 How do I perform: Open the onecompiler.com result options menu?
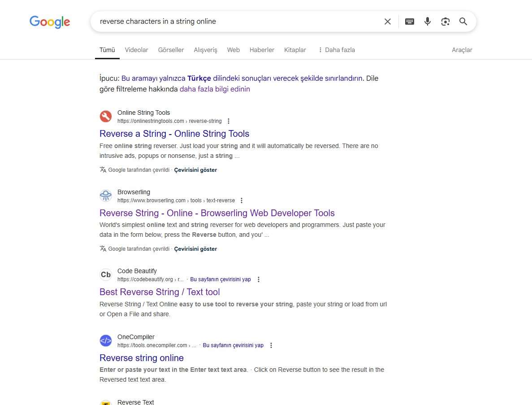pyautogui.click(x=271, y=345)
